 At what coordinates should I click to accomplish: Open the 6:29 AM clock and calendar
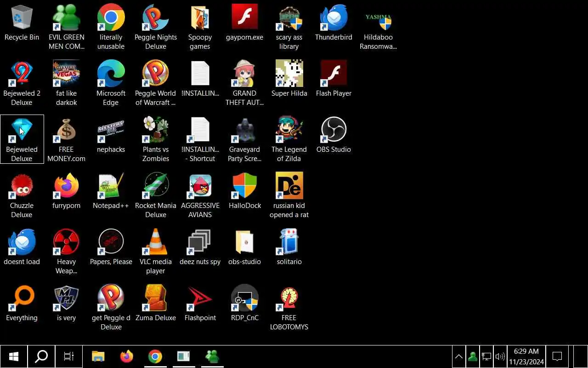(x=526, y=356)
